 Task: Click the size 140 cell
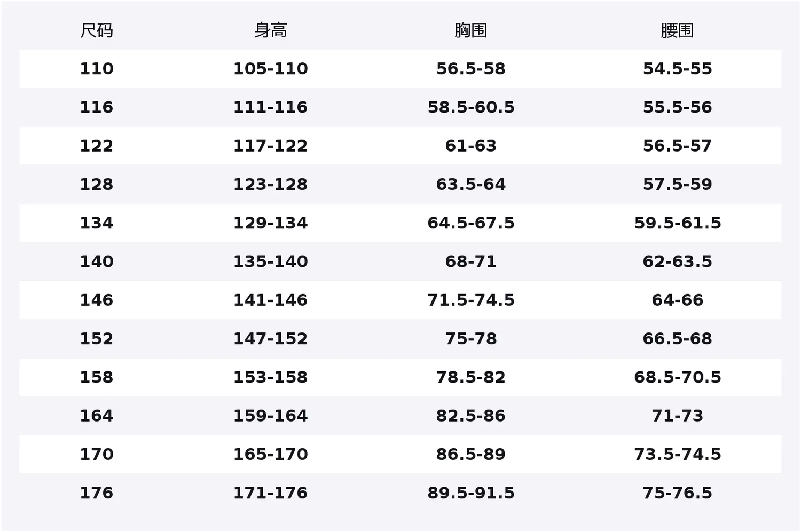click(97, 261)
